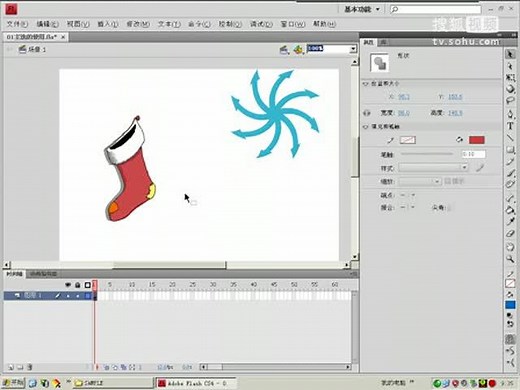
Task: Click Delete layer trash icon
Action: click(x=29, y=367)
